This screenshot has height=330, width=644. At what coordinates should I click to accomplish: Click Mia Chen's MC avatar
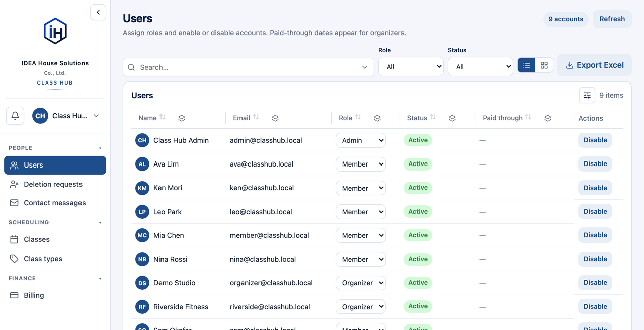[x=142, y=235]
